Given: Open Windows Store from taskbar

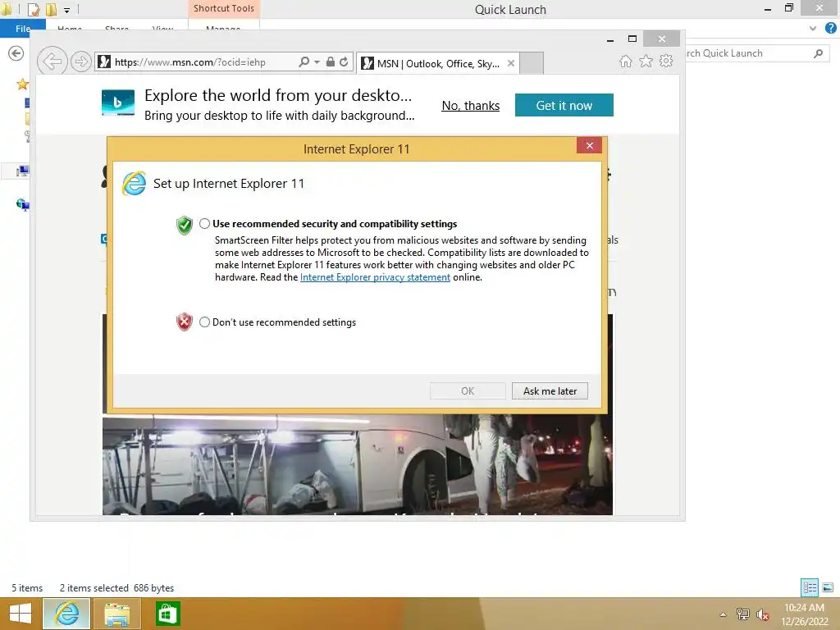Looking at the screenshot, I should pos(167,614).
